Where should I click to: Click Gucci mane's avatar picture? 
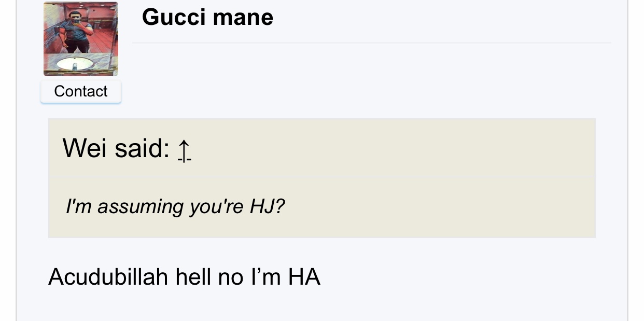pos(81,39)
